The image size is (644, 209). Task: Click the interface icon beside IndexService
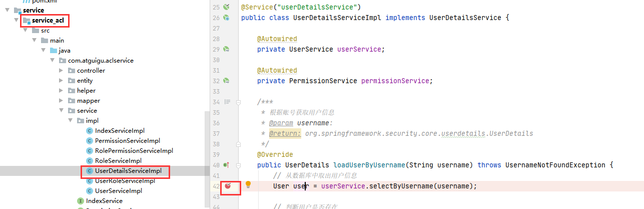tap(81, 200)
